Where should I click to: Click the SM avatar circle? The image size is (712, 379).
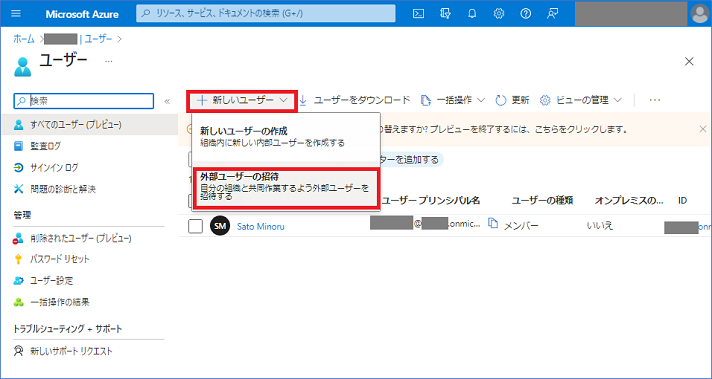(220, 226)
